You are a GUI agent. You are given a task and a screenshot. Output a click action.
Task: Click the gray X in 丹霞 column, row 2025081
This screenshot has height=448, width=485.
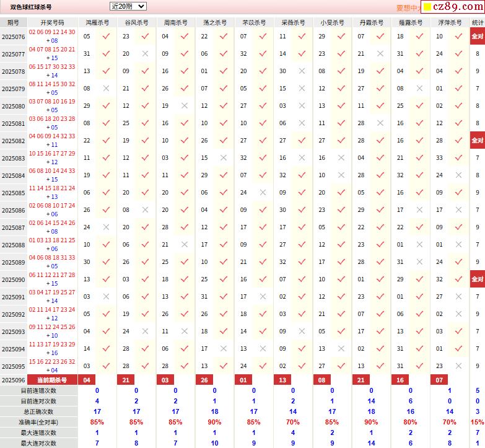[380, 123]
